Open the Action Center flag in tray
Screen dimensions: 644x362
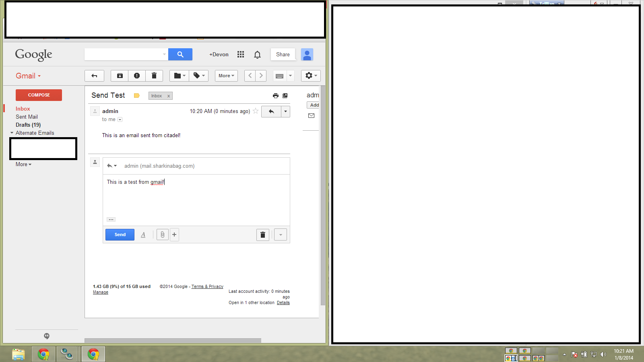[x=574, y=354]
